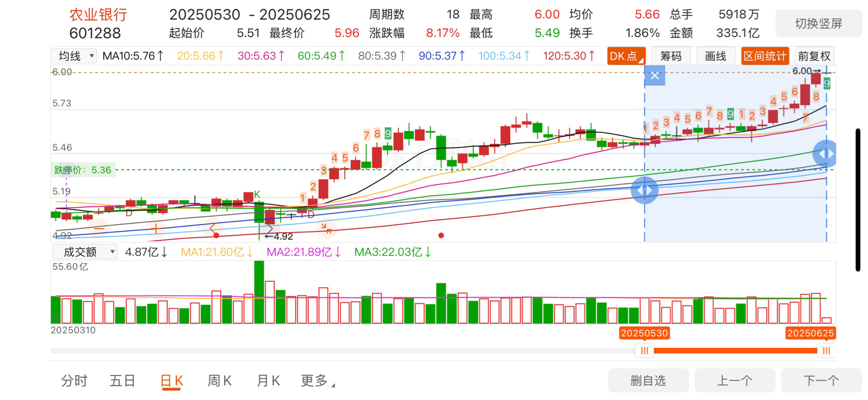Click the 90:5.37 moving average label

442,56
